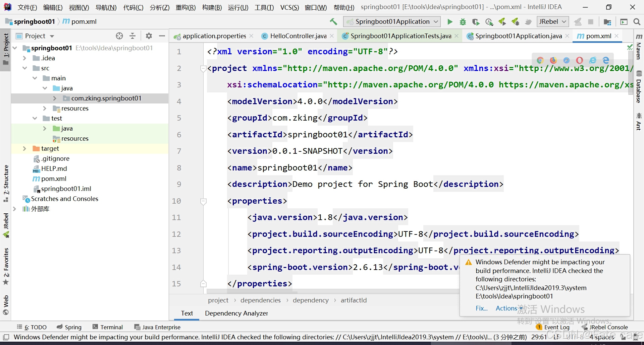Click the Search Everywhere magnifier icon

click(637, 22)
